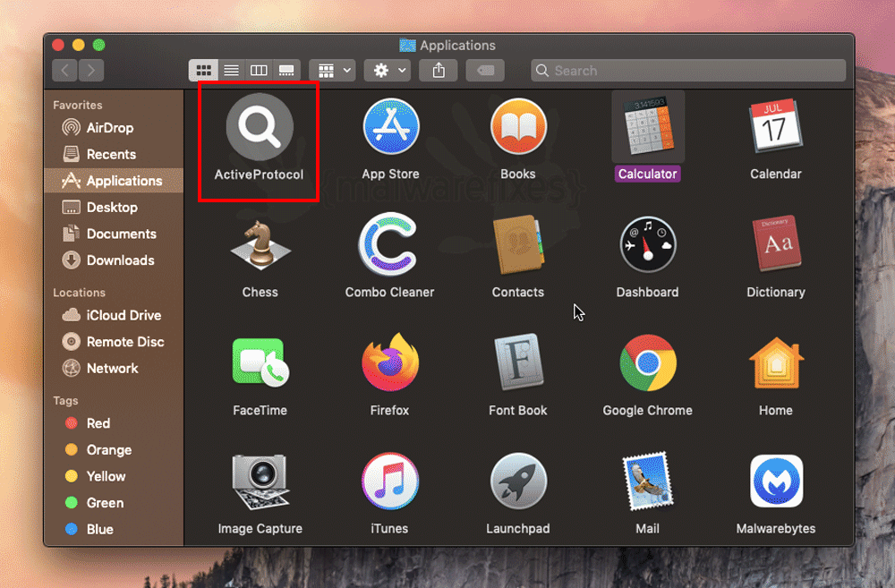Click the Malwarebytes app icon
Screen dimensions: 895x588
click(x=776, y=481)
